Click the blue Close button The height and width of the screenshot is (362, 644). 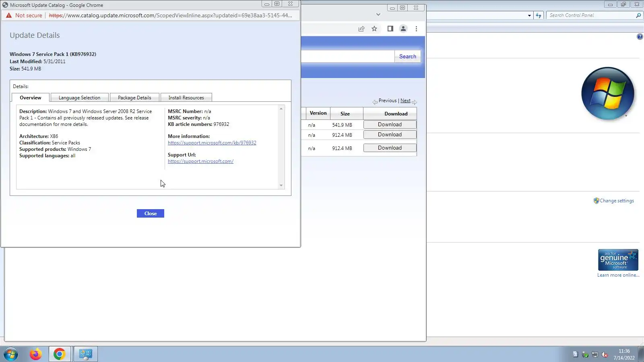pyautogui.click(x=151, y=214)
